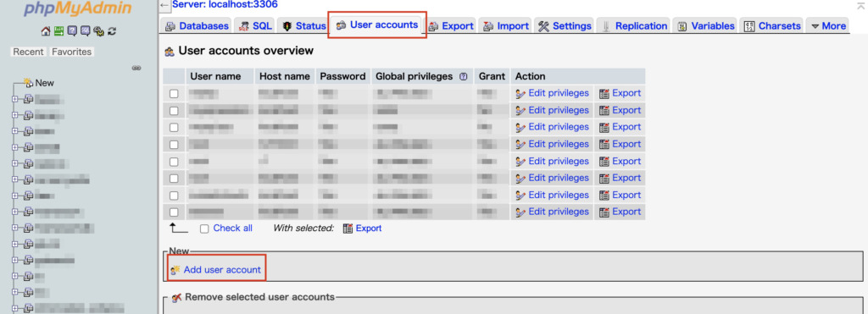Click the green log out icon
The width and height of the screenshot is (868, 314).
coord(58,31)
